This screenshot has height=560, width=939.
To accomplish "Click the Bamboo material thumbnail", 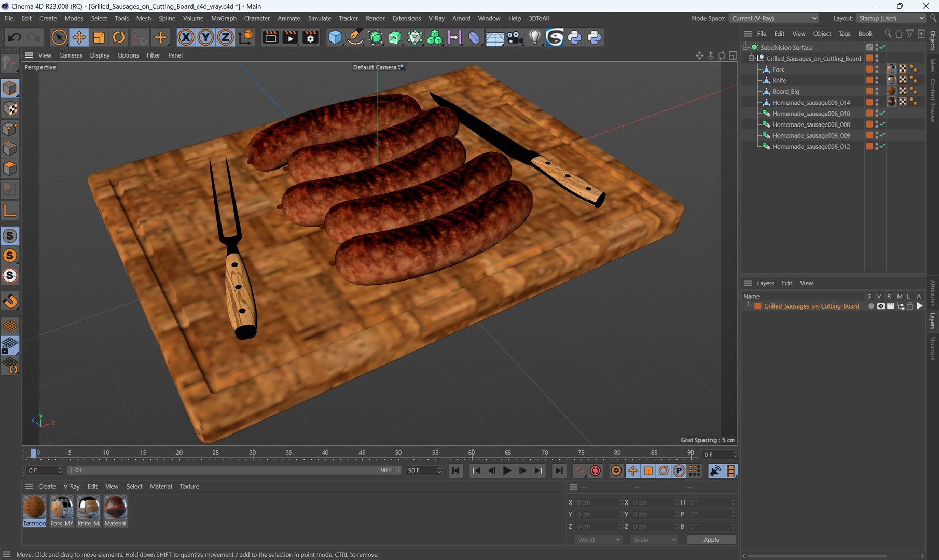I will (35, 508).
